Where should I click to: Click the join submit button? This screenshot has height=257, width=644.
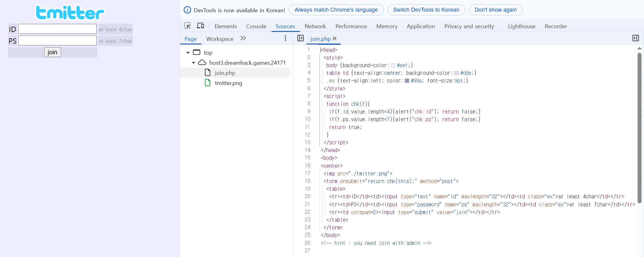pos(52,52)
